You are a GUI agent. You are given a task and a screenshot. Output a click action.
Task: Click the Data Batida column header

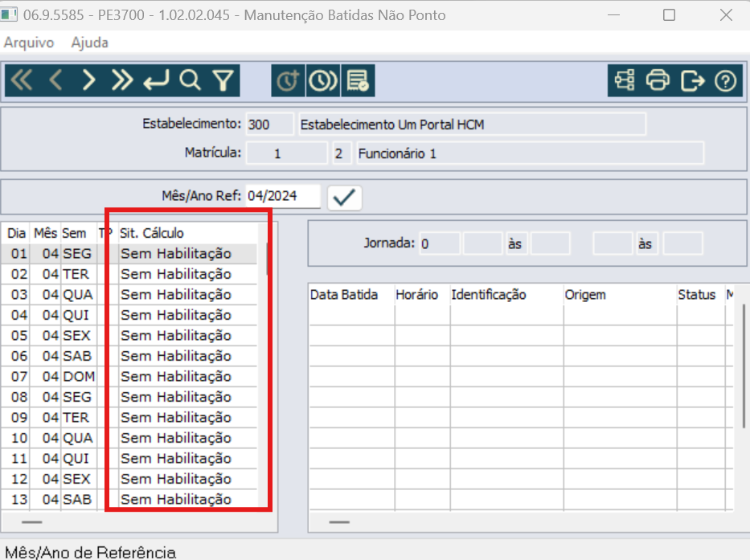pos(344,295)
